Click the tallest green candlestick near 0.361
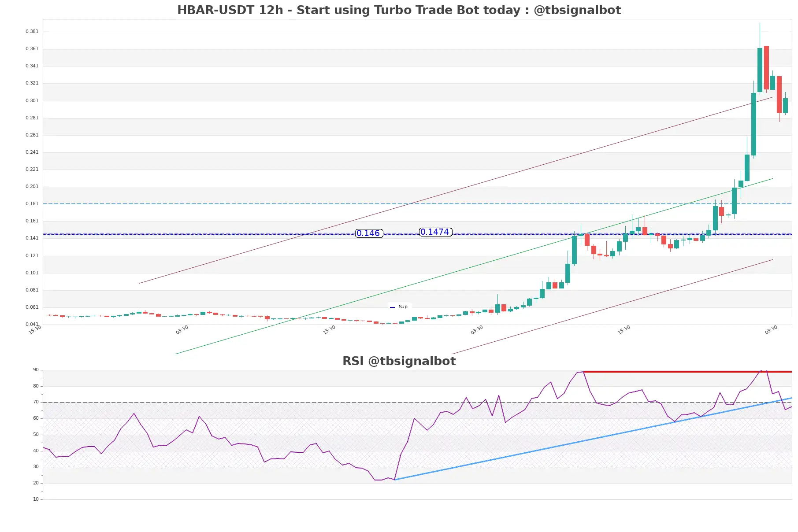The image size is (798, 532). [760, 70]
